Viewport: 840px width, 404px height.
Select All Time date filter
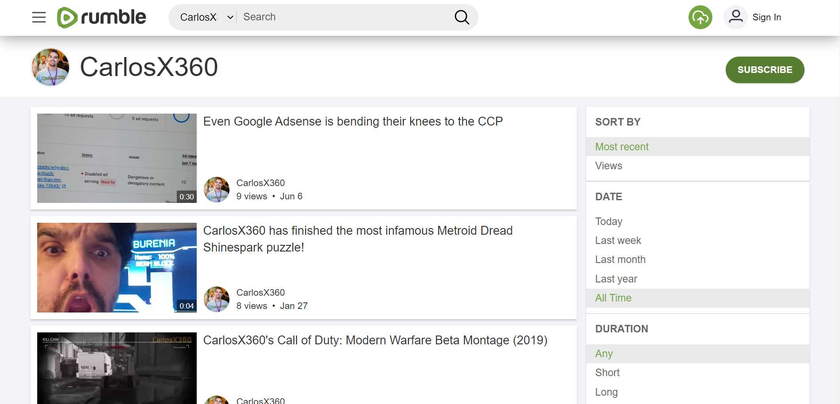698,298
